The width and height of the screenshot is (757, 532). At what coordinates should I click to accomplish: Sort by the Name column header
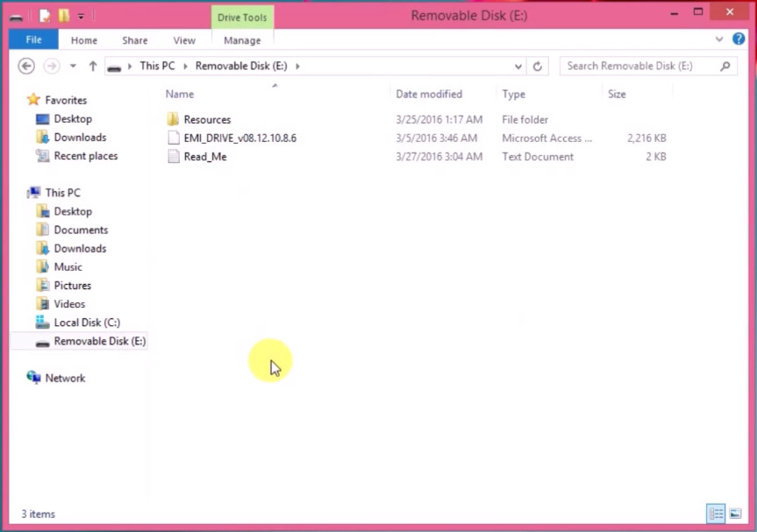[x=180, y=94]
